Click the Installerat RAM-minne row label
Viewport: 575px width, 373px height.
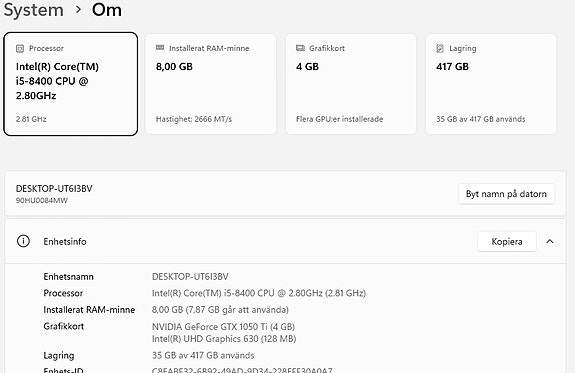coord(89,310)
